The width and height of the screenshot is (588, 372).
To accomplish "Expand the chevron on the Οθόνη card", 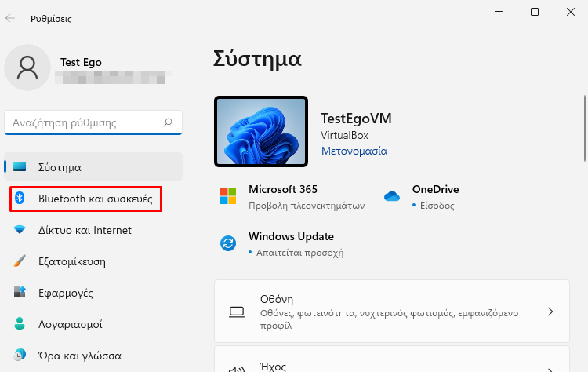I will point(550,312).
